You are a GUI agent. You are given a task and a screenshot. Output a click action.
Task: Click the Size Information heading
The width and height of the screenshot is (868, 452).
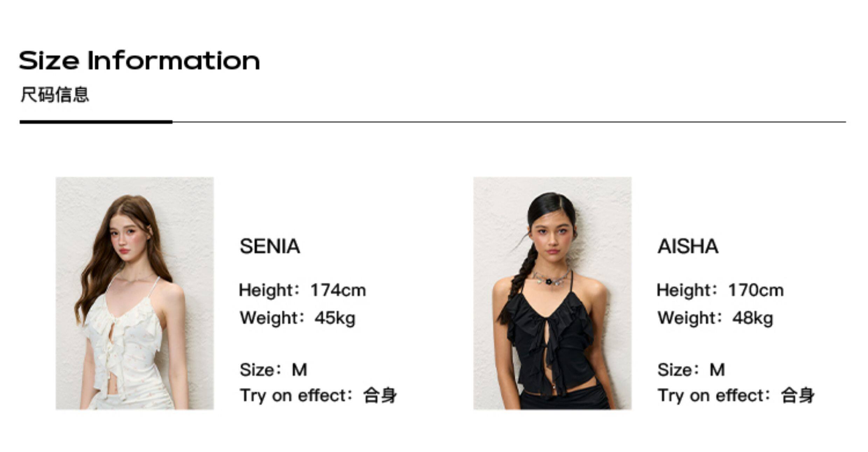click(139, 61)
